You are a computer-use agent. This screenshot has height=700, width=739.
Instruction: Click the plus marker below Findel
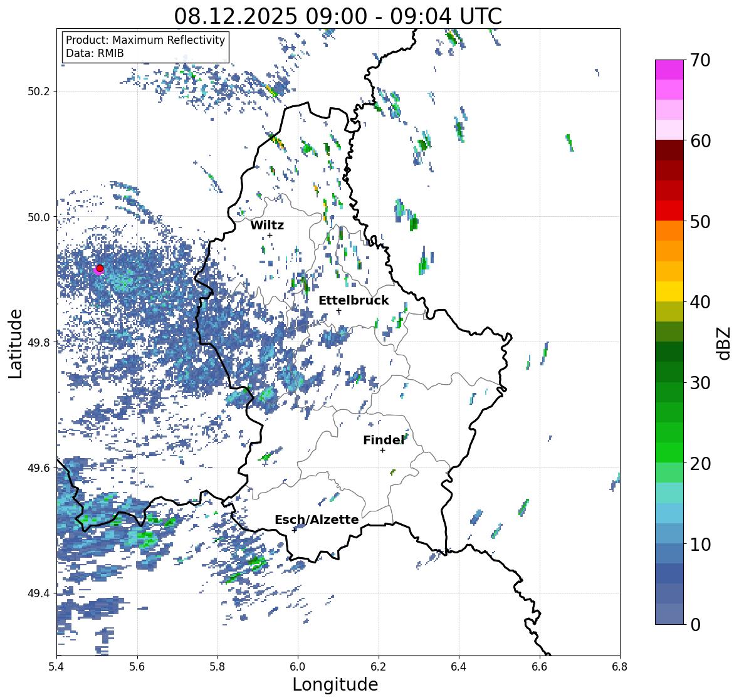click(383, 451)
